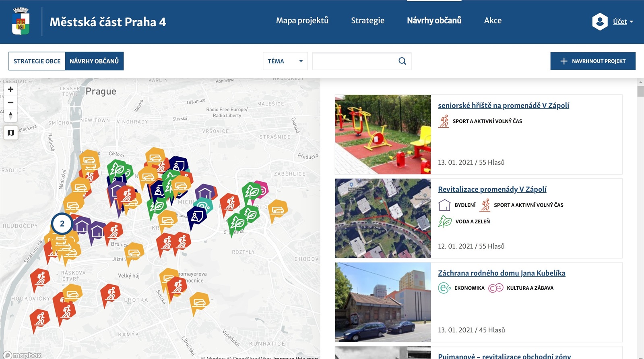Switch to Návrhy občanů toggle view
This screenshot has height=359, width=644.
tap(94, 61)
